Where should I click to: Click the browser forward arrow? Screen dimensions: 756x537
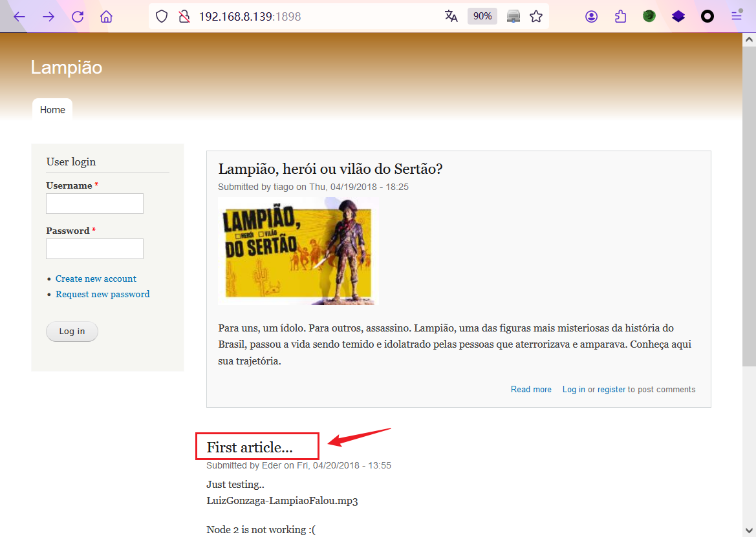pyautogui.click(x=49, y=17)
